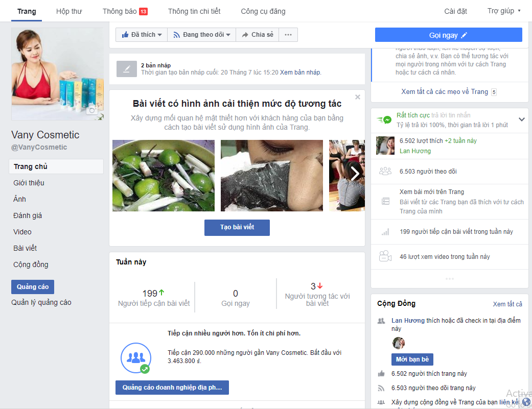532x409 pixels.
Task: Click 199 người tiếp cận bài viết text
Action: pyautogui.click(x=456, y=232)
